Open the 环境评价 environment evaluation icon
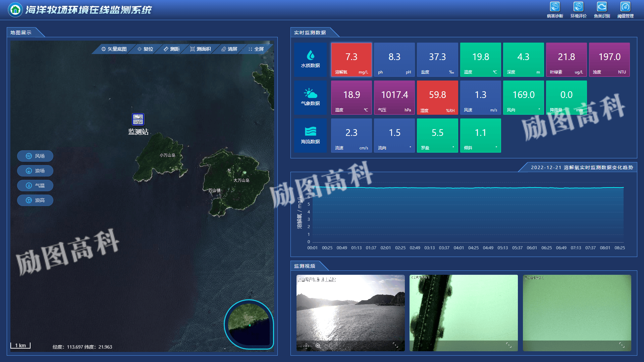 point(578,7)
